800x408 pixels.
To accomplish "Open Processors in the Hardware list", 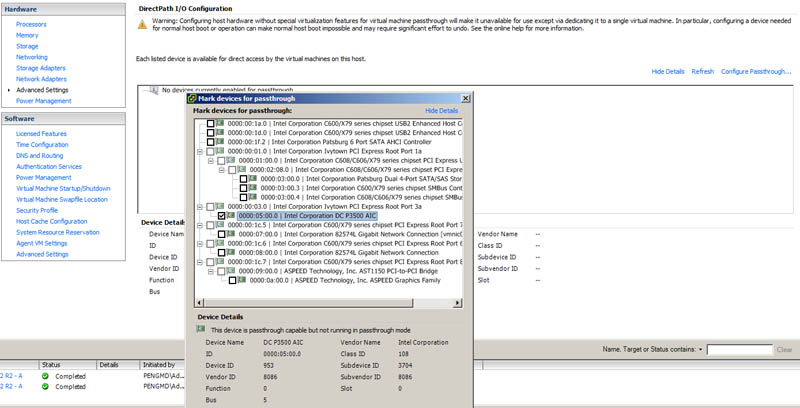I will (31, 24).
